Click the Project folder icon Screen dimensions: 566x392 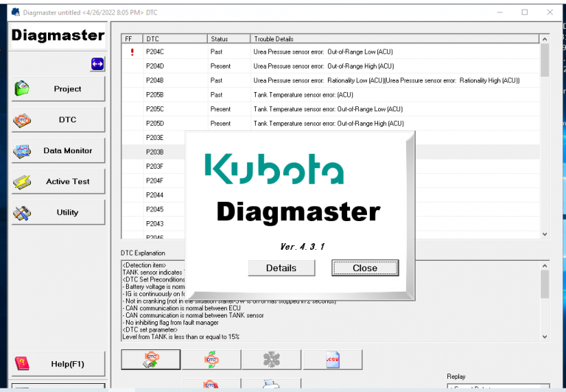(x=21, y=88)
